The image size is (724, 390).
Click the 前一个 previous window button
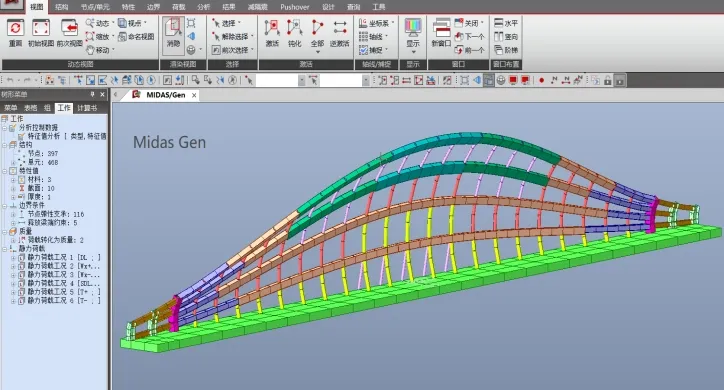[470, 49]
